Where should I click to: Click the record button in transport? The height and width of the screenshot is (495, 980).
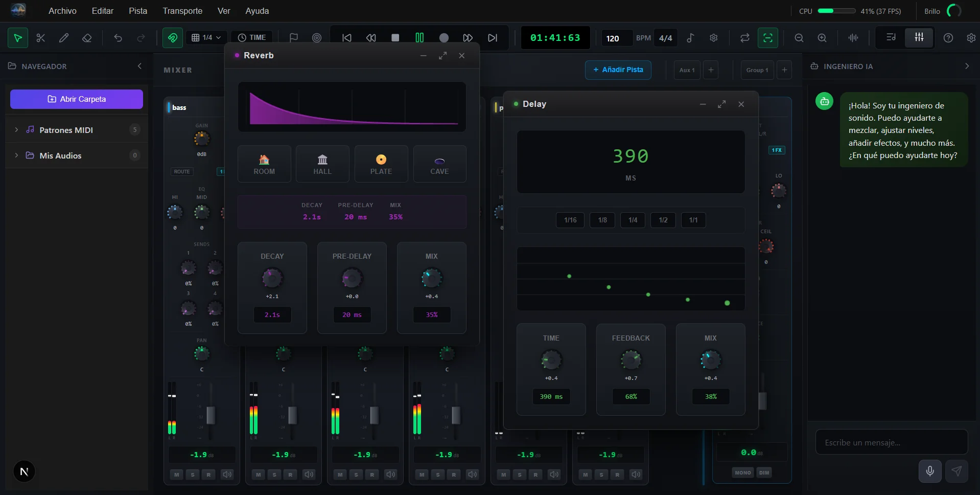click(444, 38)
